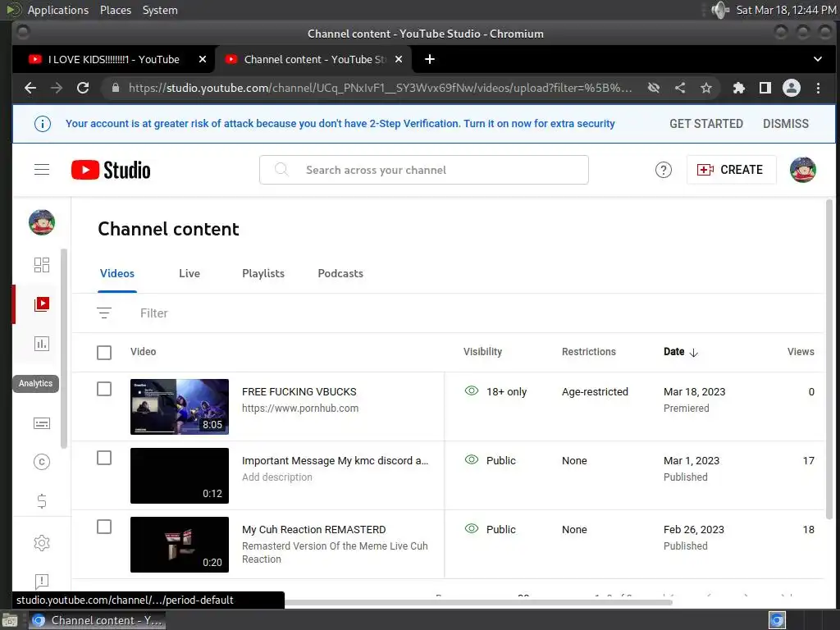This screenshot has width=840, height=630.
Task: Bookmark this page with star icon
Action: [x=706, y=88]
